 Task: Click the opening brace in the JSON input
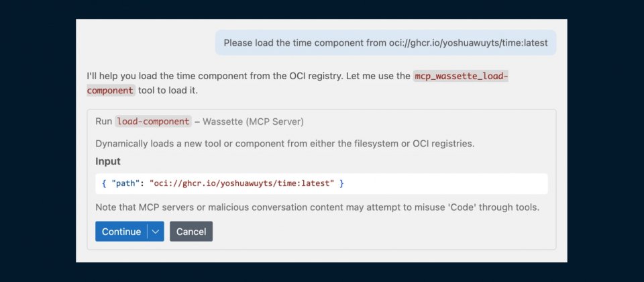point(104,183)
